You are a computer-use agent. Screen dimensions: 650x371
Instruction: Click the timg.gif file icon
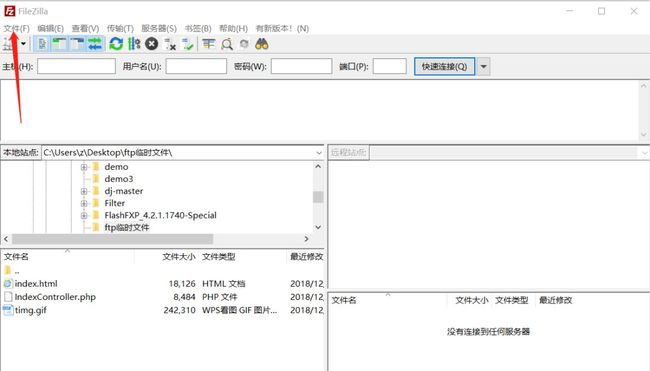(x=8, y=310)
